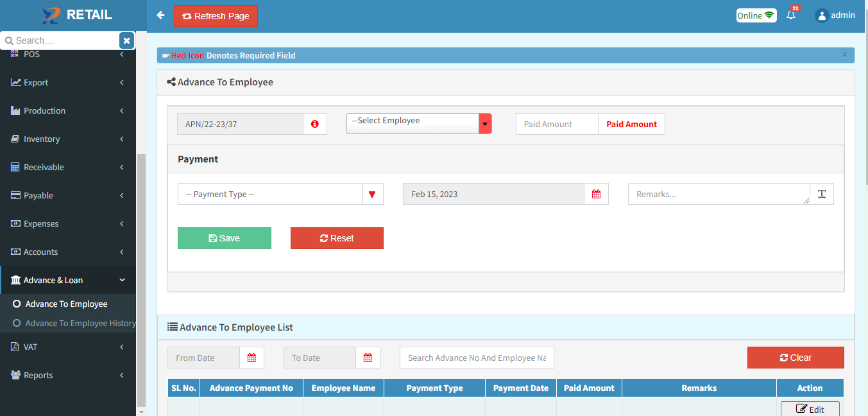Click the green Save button
This screenshot has width=868, height=416.
click(x=224, y=238)
